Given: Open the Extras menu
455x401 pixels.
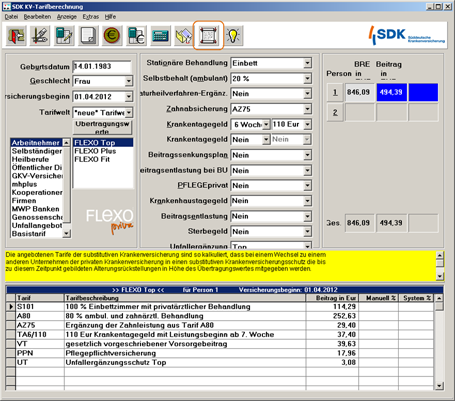Looking at the screenshot, I should 91,17.
